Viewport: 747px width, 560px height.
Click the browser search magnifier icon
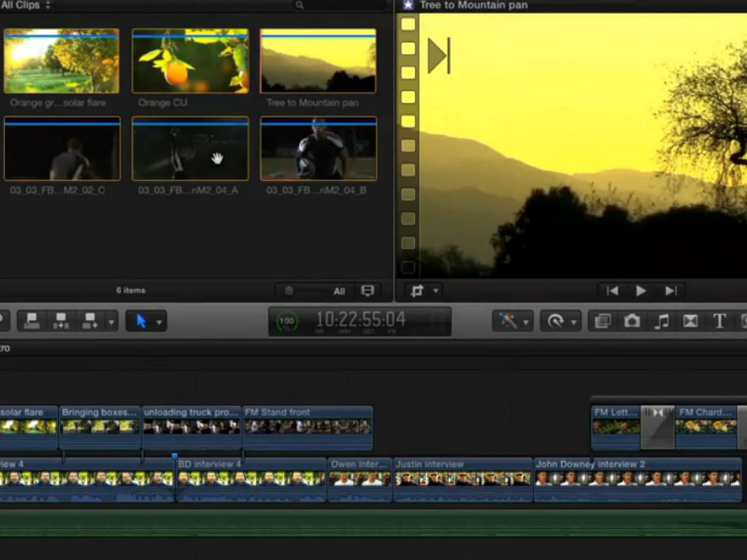[x=300, y=5]
